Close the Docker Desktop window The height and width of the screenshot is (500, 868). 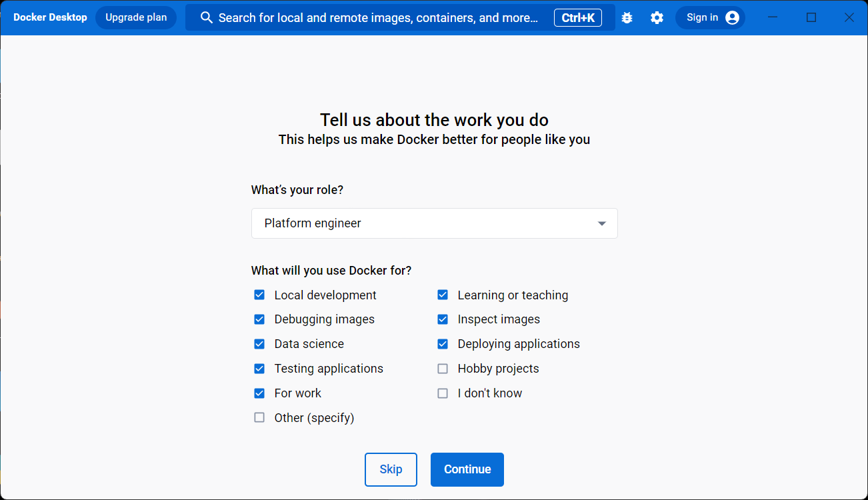tap(849, 18)
